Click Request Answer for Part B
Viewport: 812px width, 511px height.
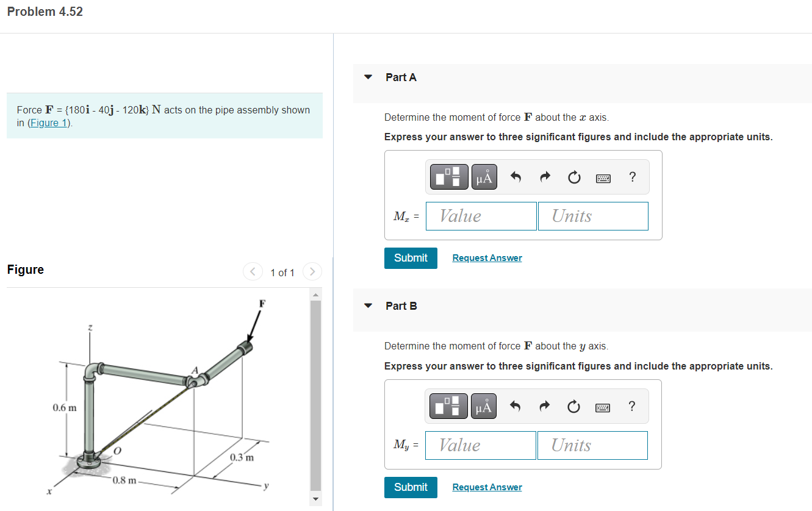pos(487,487)
